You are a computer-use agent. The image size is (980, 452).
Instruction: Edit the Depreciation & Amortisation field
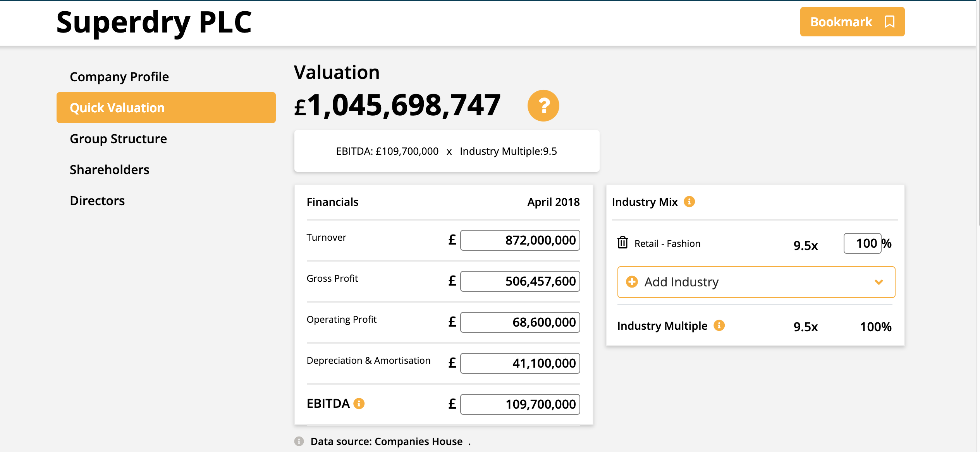(x=520, y=363)
